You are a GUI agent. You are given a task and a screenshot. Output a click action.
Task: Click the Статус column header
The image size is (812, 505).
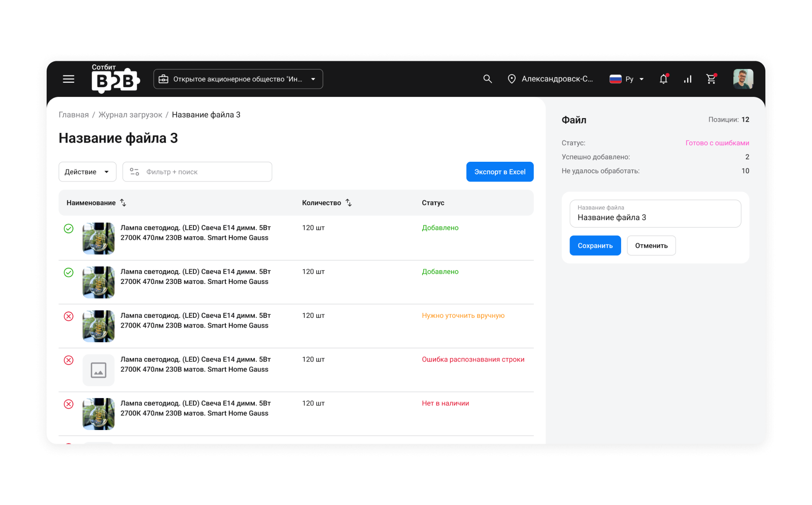tap(433, 203)
